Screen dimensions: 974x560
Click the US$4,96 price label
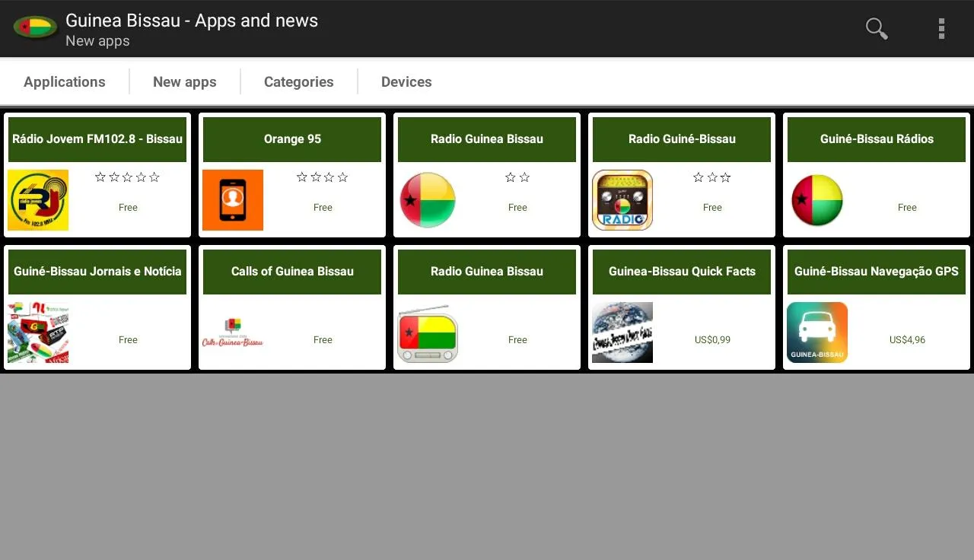click(907, 340)
